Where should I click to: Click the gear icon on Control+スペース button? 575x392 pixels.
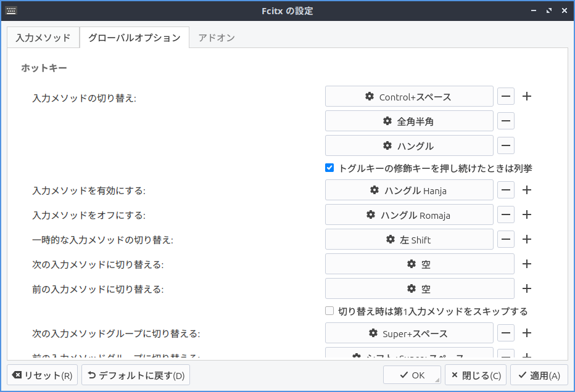coord(370,96)
